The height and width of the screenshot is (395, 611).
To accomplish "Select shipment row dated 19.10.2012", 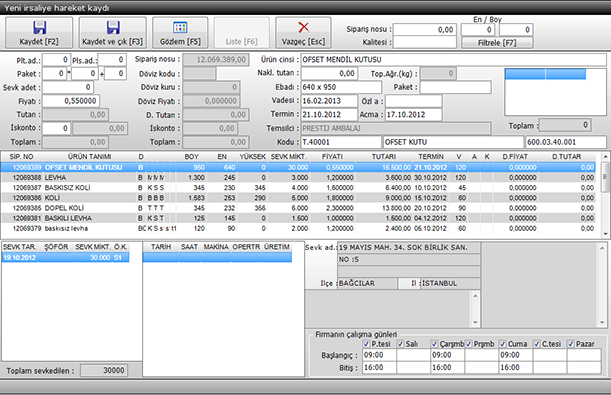I will pyautogui.click(x=65, y=257).
